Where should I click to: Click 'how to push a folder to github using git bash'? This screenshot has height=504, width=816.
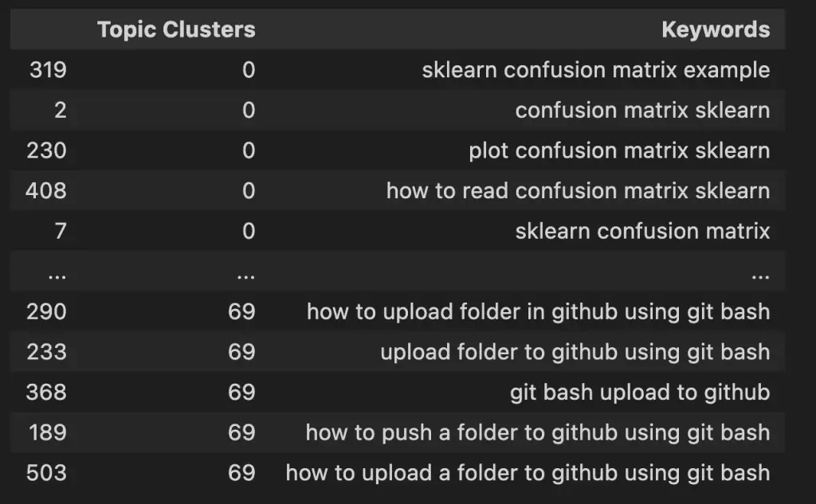(x=538, y=433)
